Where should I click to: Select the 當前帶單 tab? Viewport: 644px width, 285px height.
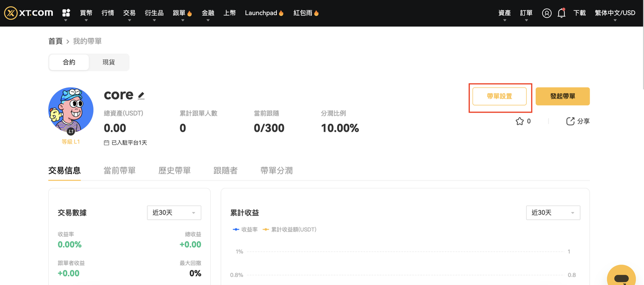pos(119,170)
